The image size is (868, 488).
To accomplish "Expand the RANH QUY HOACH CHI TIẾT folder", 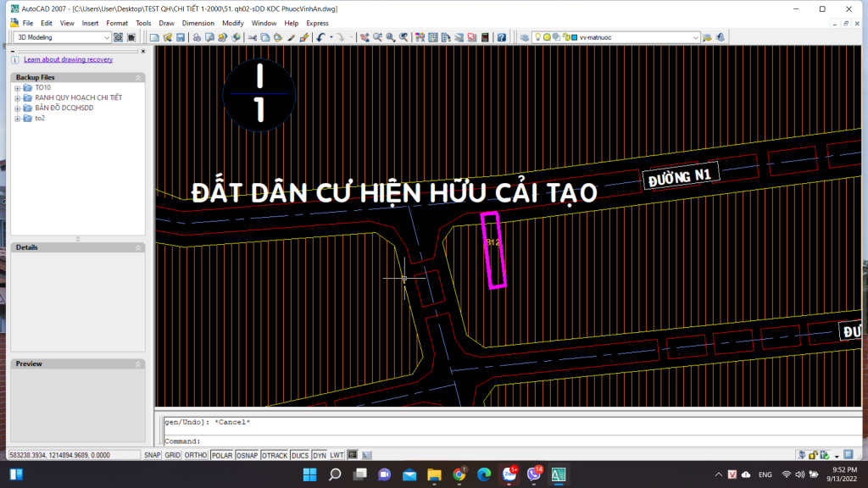I will click(x=18, y=98).
